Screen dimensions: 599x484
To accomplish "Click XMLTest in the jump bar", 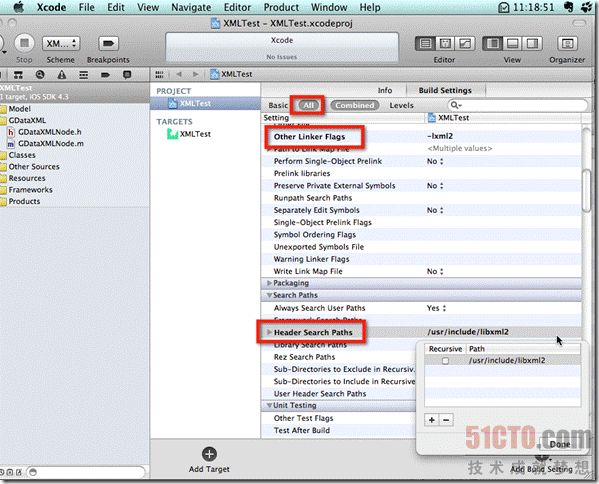I will 232,74.
